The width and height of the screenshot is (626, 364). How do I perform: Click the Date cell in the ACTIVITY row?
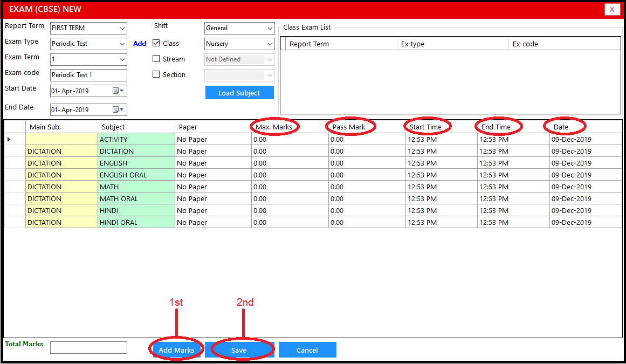pos(586,139)
